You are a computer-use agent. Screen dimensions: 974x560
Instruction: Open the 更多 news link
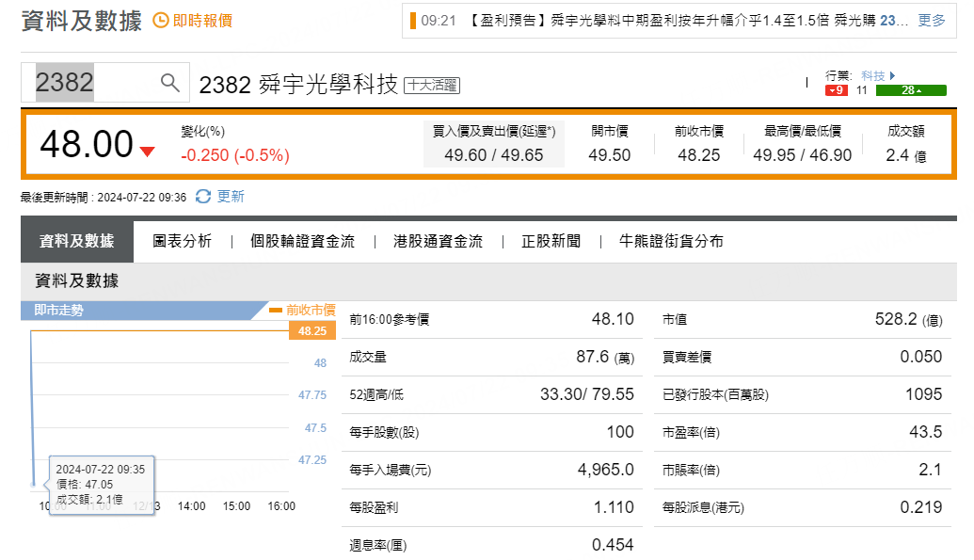point(932,21)
